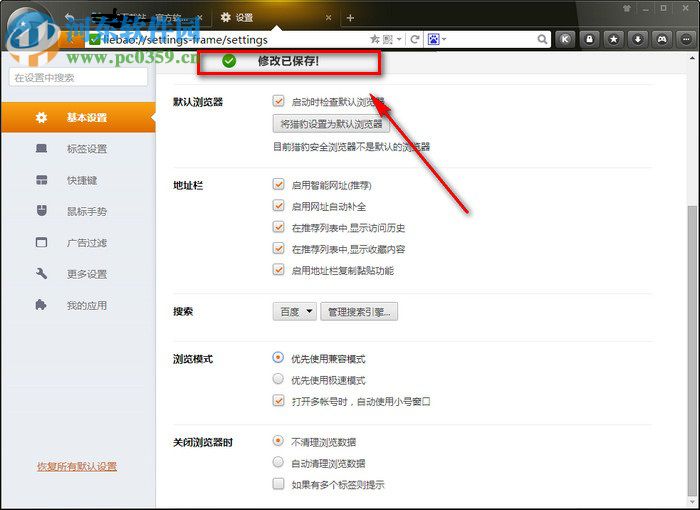Open 广告过滤 in the sidebar
The height and width of the screenshot is (510, 700).
pos(78,242)
